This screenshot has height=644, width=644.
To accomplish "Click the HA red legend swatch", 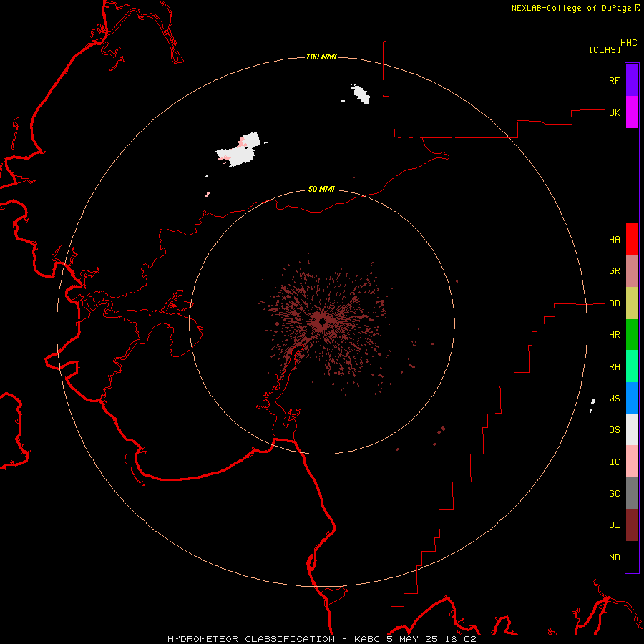I will [x=632, y=239].
